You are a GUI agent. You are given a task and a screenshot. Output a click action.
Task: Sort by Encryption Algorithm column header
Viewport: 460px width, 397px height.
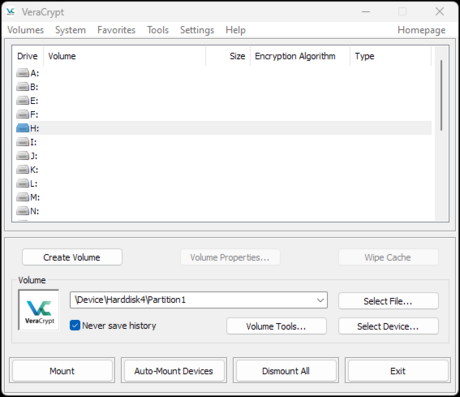click(300, 56)
